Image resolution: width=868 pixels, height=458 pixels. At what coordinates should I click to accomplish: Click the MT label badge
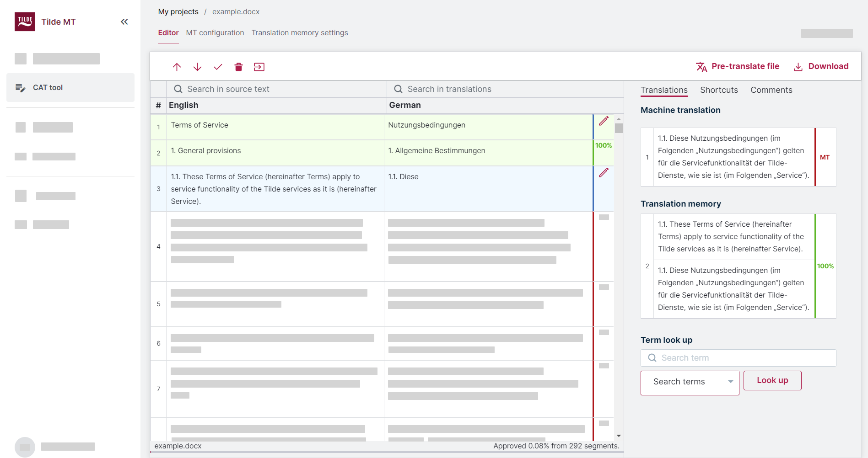(x=825, y=157)
